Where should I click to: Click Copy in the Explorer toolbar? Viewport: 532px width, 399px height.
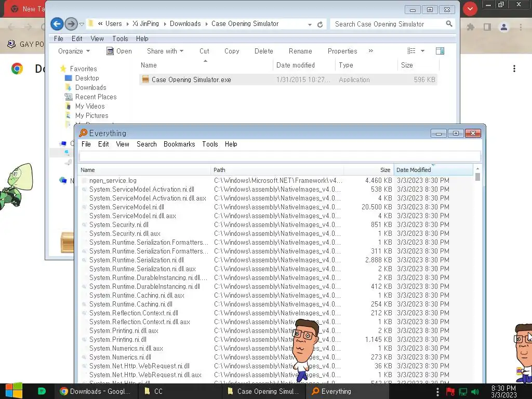[232, 51]
